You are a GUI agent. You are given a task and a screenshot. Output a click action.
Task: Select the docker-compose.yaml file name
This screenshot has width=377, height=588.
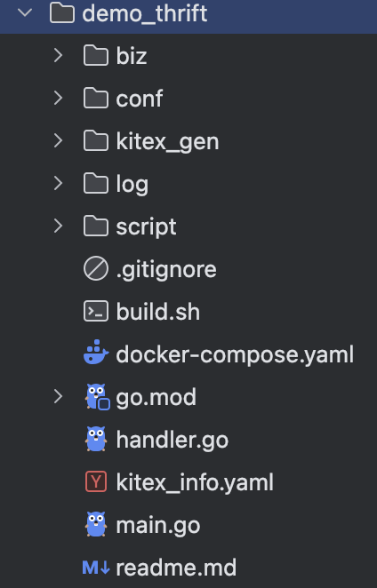click(x=235, y=354)
